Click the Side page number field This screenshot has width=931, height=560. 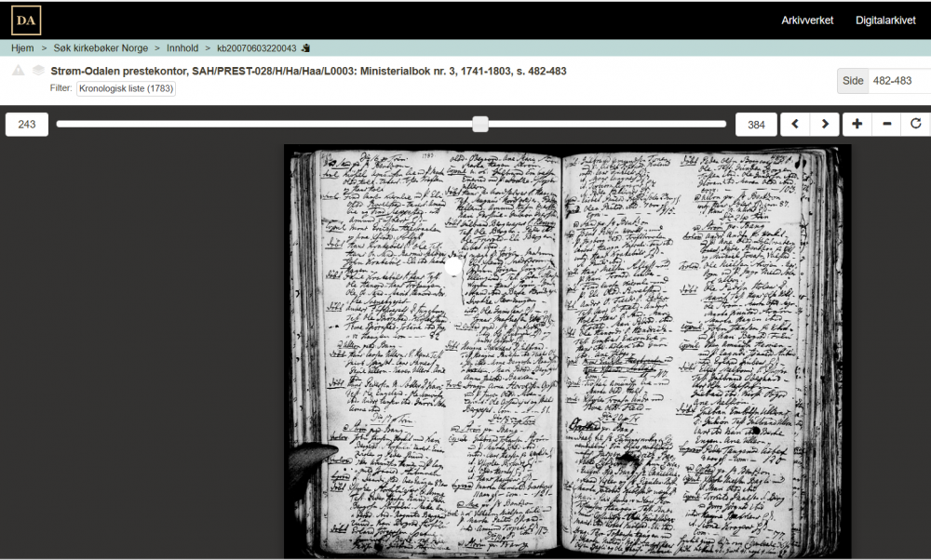[x=899, y=81]
